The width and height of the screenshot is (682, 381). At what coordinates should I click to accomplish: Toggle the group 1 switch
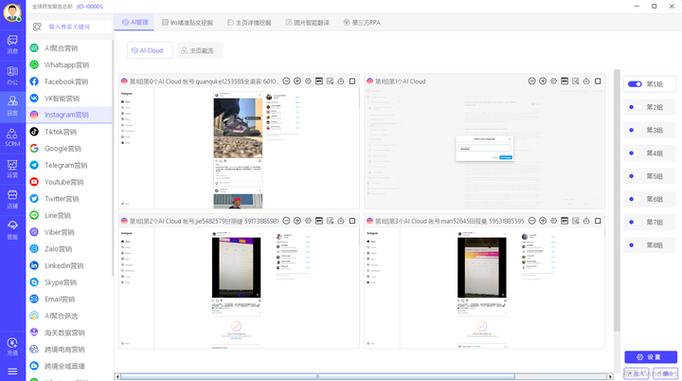635,84
